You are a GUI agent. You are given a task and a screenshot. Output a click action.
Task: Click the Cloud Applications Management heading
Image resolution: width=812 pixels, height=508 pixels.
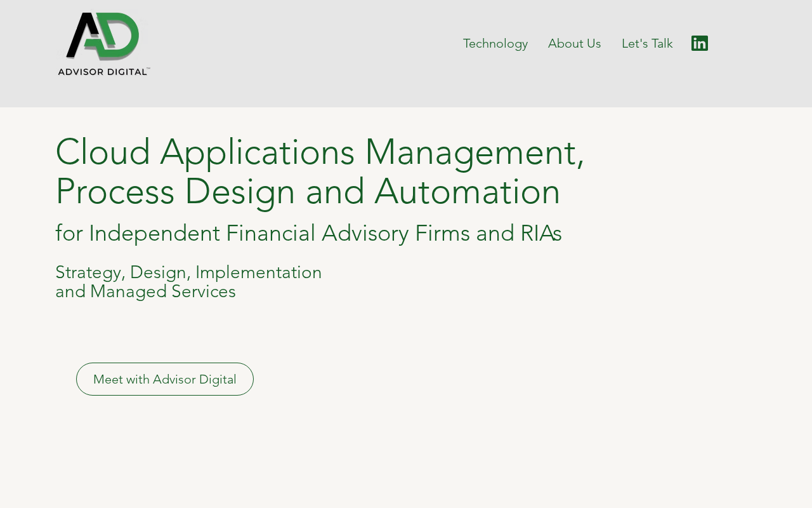coord(320,171)
